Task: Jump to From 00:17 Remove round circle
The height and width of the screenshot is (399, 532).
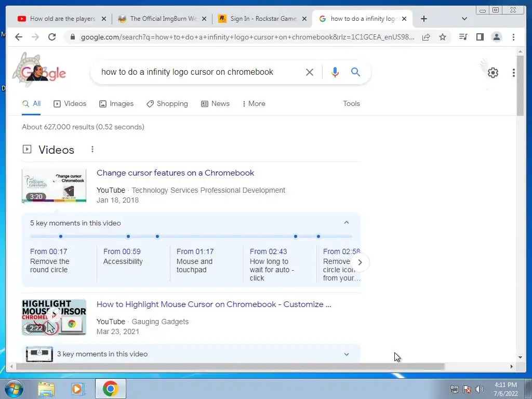Action: (x=50, y=261)
